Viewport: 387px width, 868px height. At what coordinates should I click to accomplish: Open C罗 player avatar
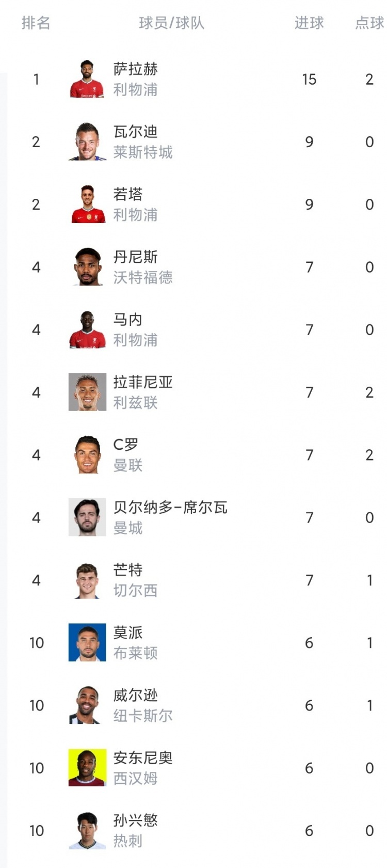click(x=87, y=455)
